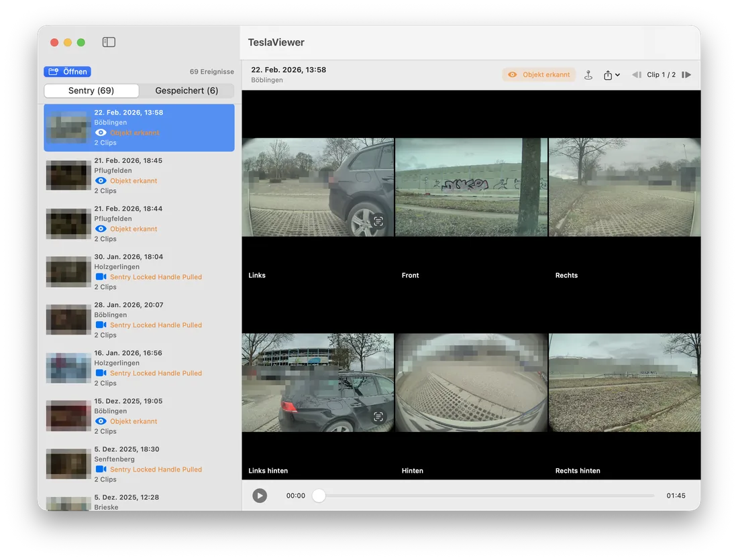Click thumbnail of 21. Feb. 18:45 event

68,176
